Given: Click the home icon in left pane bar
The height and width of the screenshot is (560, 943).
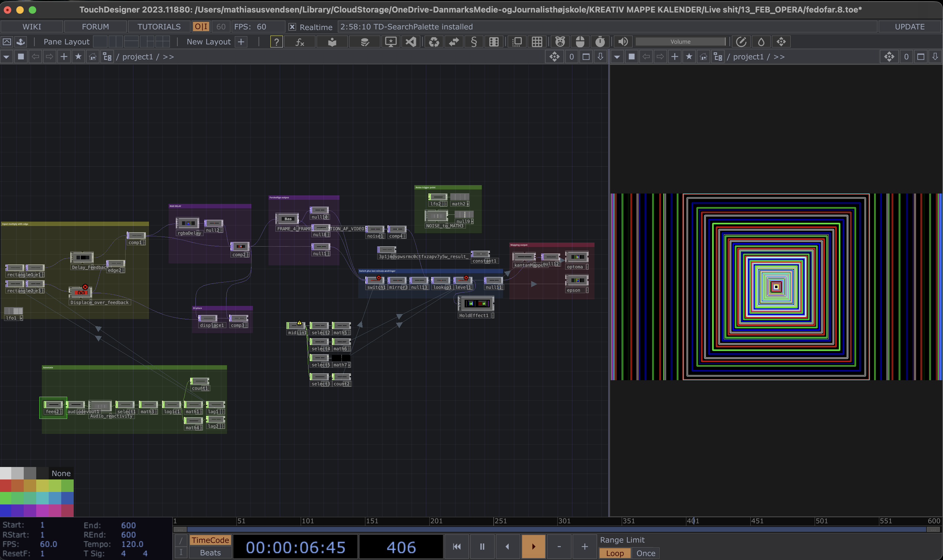Looking at the screenshot, I should 92,56.
